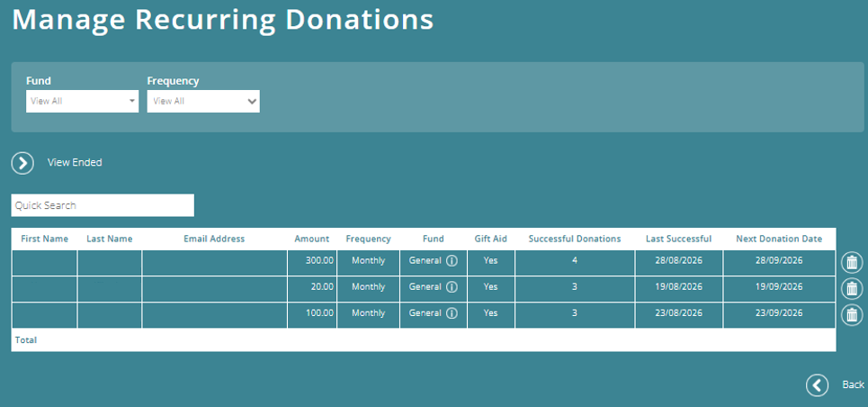868x407 pixels.
Task: Click the View Ended link text
Action: (x=75, y=163)
